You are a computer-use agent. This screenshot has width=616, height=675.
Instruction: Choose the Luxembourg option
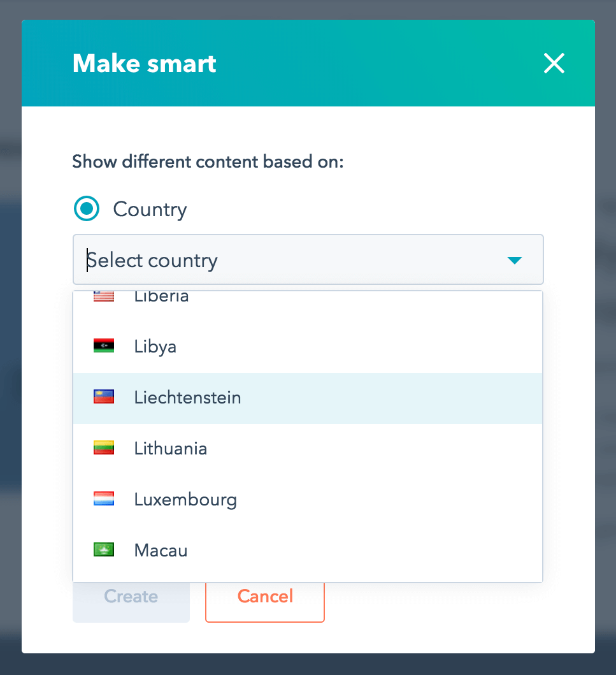pyautogui.click(x=185, y=500)
